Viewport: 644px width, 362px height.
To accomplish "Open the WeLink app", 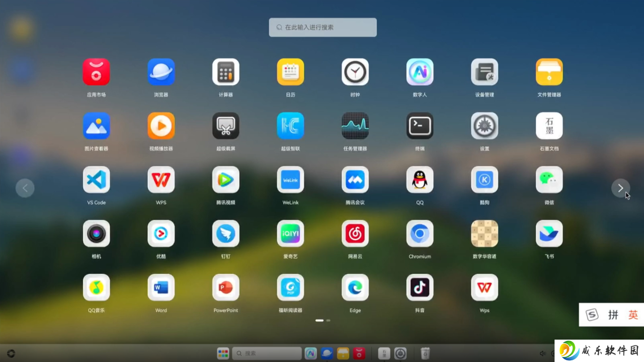I will (290, 180).
